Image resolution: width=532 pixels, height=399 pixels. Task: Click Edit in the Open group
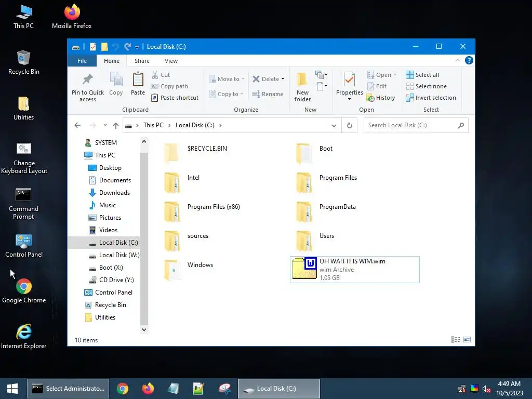377,86
